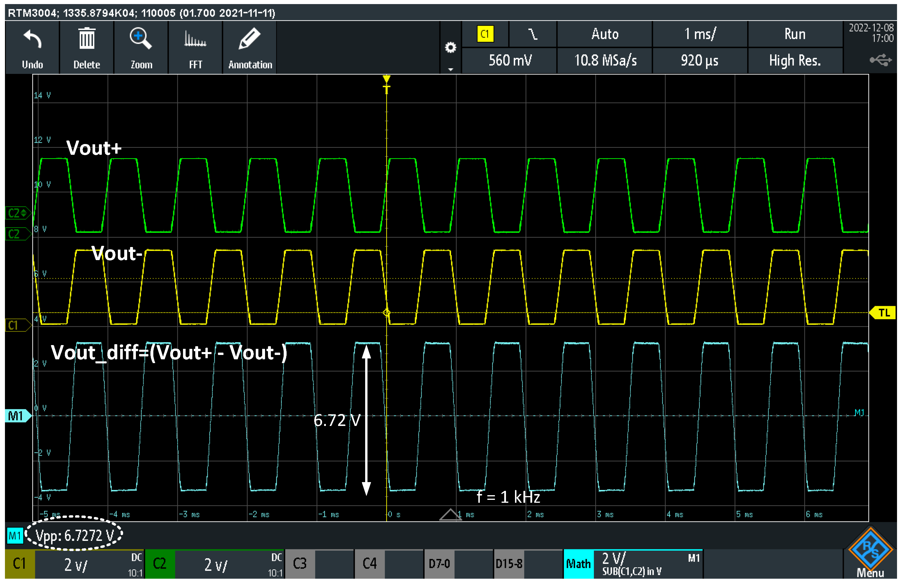Select the D15-8 logic channel tab
The height and width of the screenshot is (588, 904).
click(509, 564)
